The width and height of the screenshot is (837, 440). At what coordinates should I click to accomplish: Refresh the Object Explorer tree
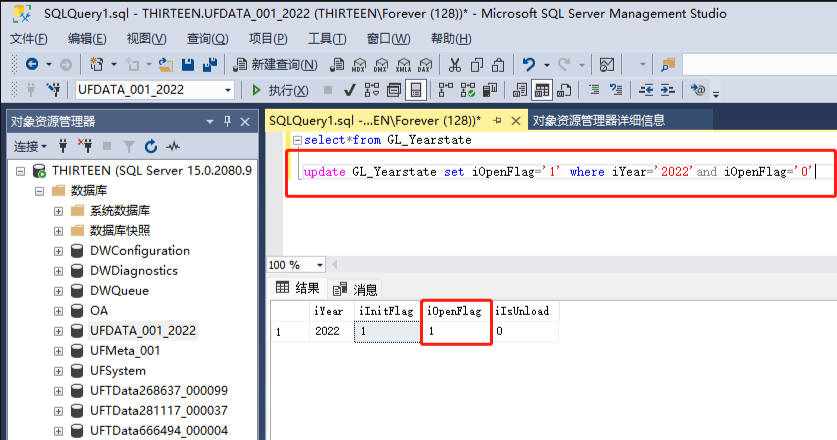coord(151,146)
